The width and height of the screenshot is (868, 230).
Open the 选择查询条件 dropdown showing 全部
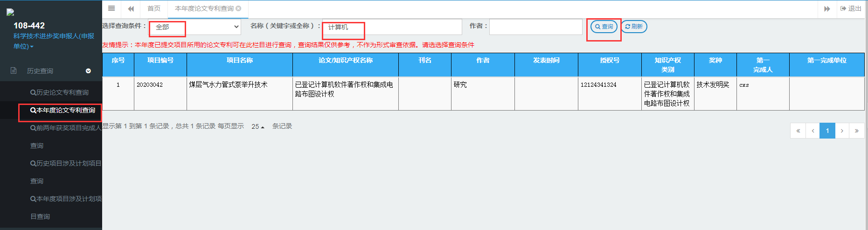[194, 27]
